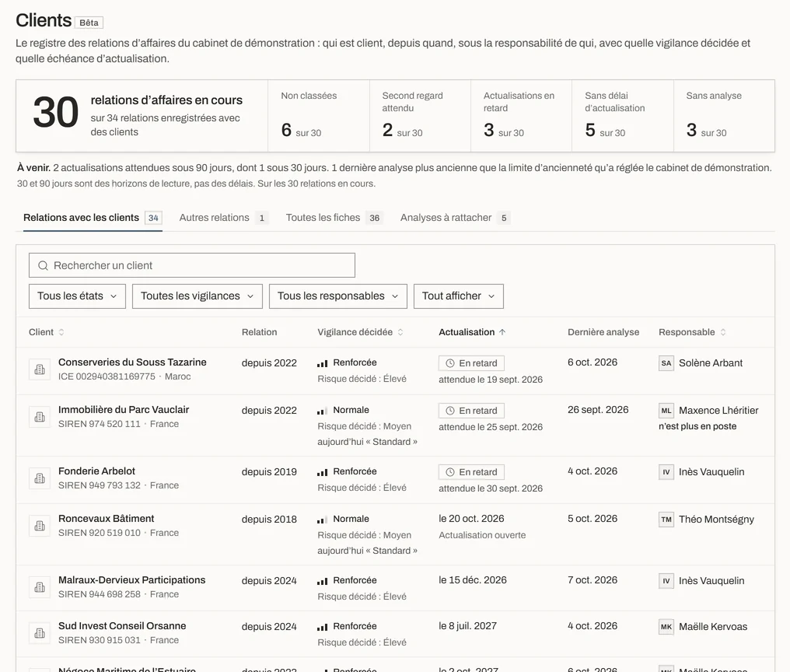Click the Bêta badge next to Clients
The image size is (790, 672).
[x=89, y=23]
